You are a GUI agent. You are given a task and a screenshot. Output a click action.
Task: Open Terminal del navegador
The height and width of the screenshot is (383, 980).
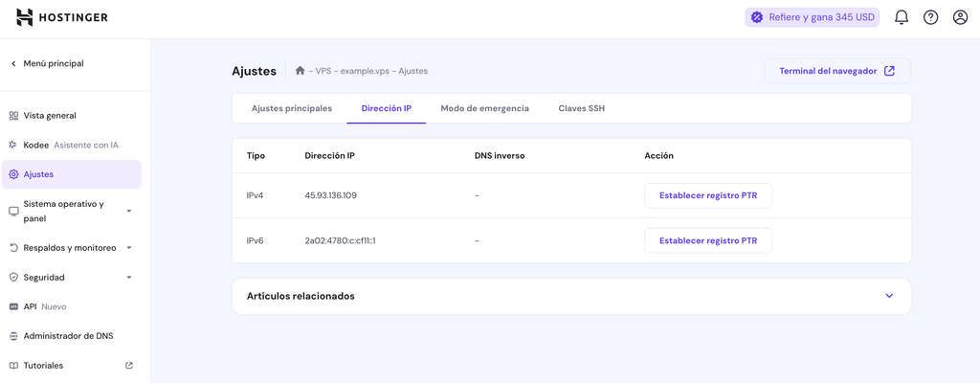point(836,71)
